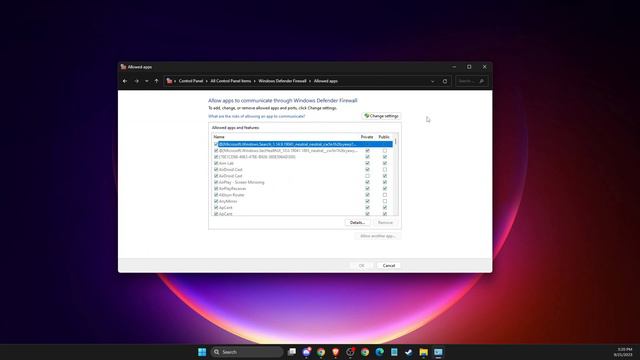Click the Allowed apps title bar icon
The image size is (640, 360).
[x=123, y=67]
